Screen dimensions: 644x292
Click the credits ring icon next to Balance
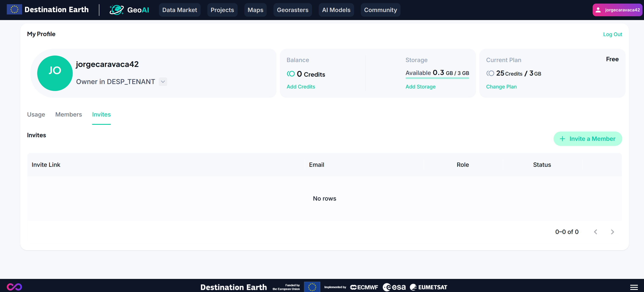pos(291,74)
